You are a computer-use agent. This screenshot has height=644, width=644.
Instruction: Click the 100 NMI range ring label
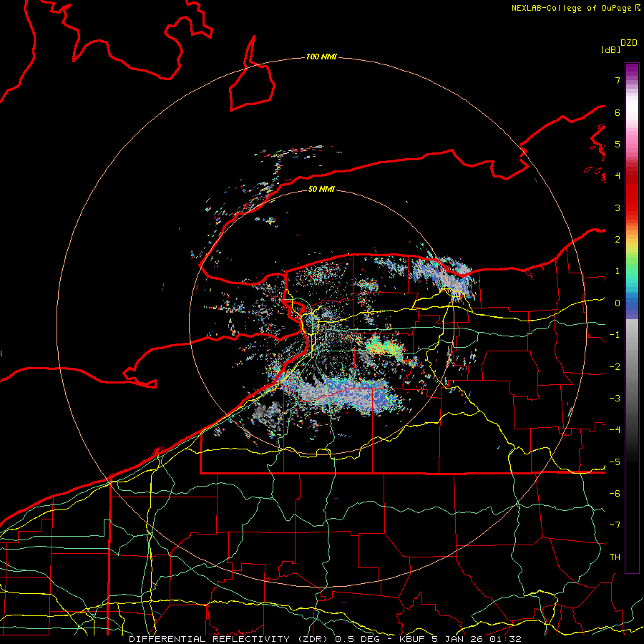[321, 57]
